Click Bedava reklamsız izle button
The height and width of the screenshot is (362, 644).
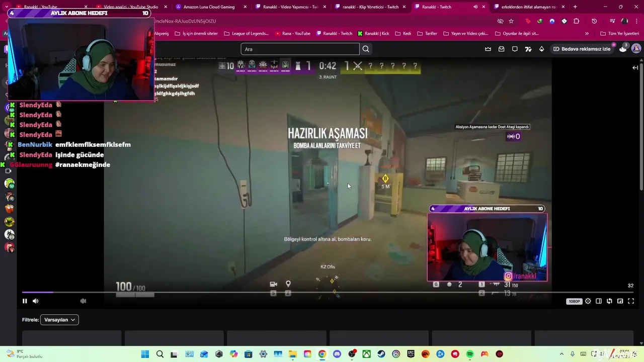(x=582, y=49)
